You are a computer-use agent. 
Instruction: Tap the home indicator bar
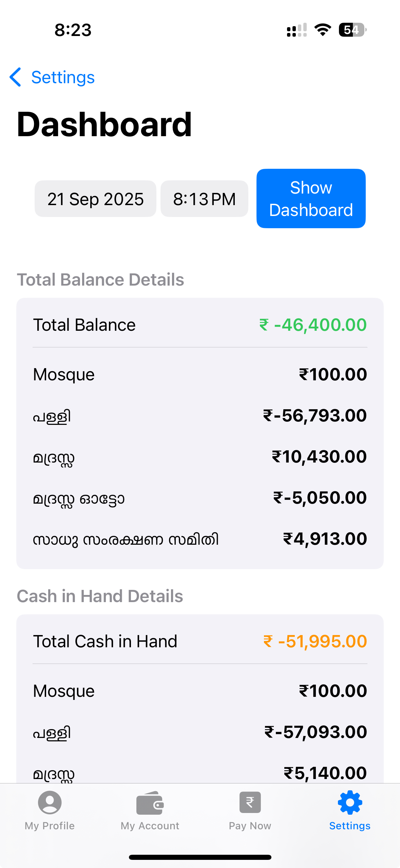[200, 857]
